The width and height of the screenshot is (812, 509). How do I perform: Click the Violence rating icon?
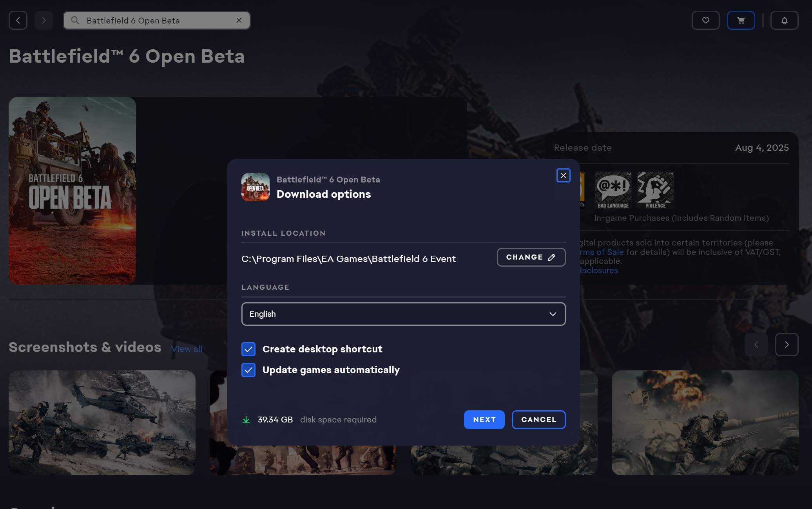click(656, 190)
